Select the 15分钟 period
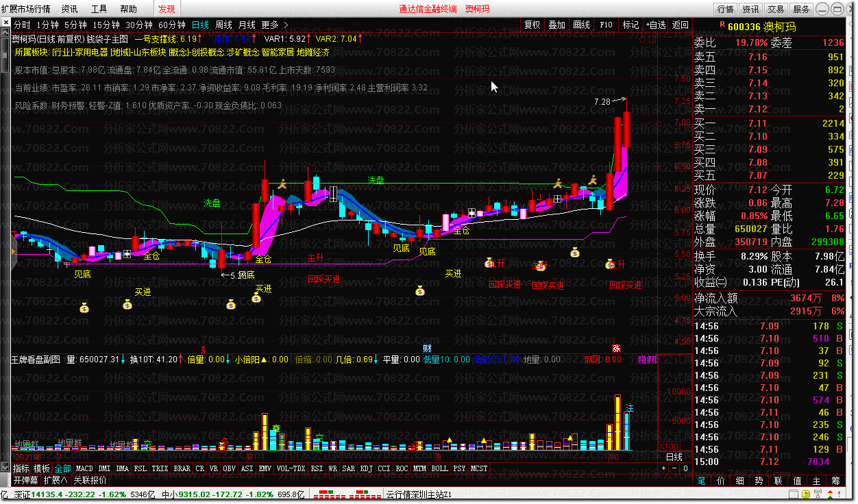Image resolution: width=858 pixels, height=504 pixels. pos(106,25)
